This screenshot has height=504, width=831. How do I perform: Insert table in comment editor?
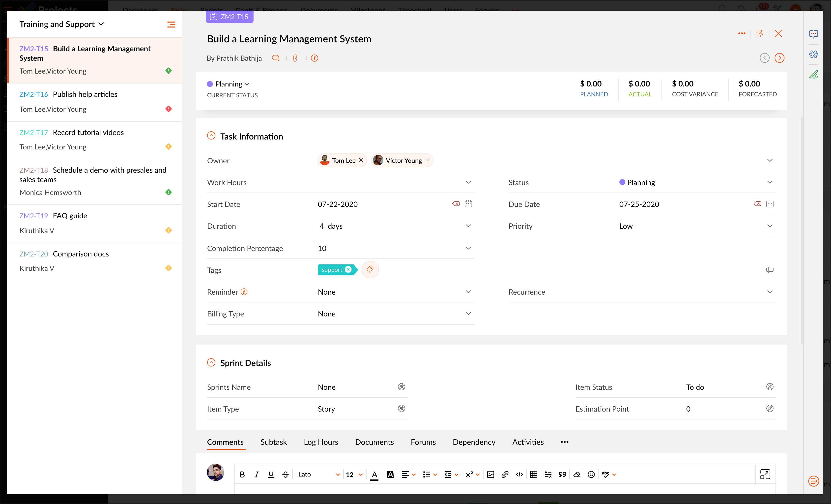pyautogui.click(x=534, y=474)
